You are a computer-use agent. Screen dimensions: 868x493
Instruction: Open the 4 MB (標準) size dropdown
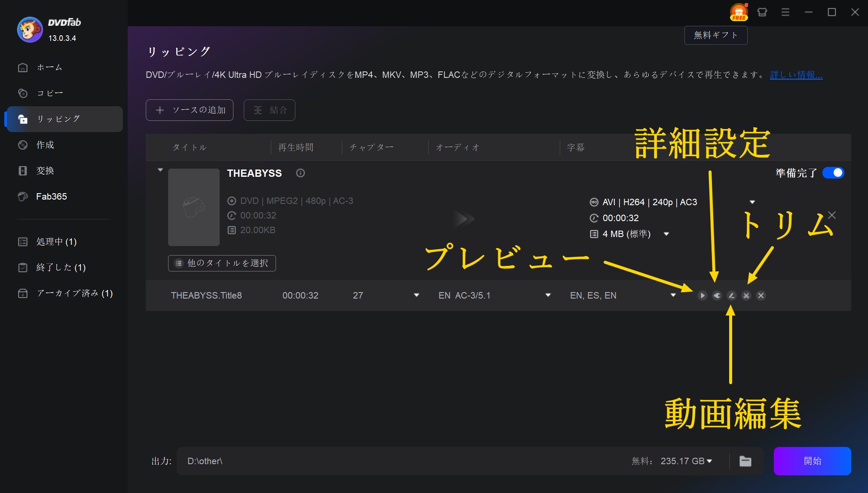coord(666,234)
